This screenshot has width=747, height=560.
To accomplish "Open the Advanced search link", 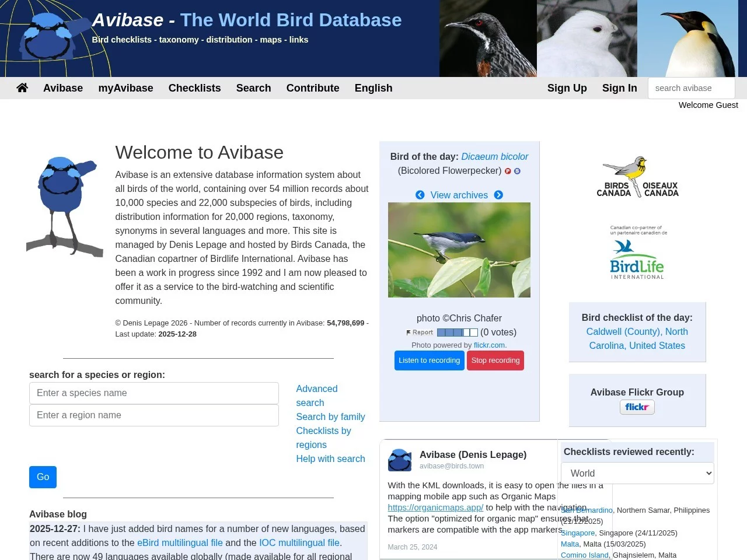I will (x=317, y=388).
